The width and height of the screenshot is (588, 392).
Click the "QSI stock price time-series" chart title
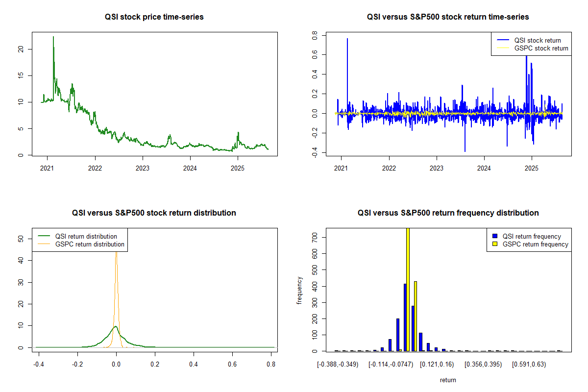pyautogui.click(x=154, y=17)
